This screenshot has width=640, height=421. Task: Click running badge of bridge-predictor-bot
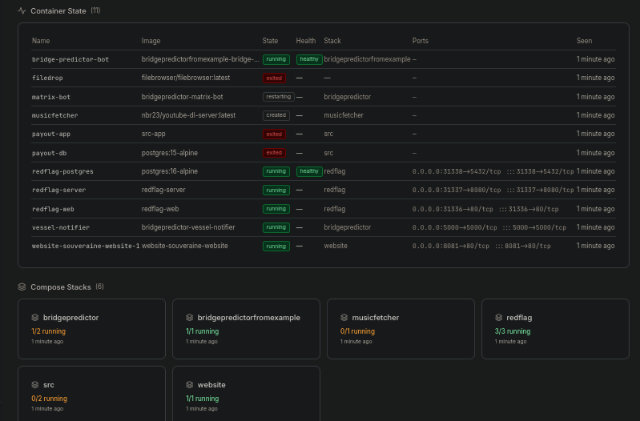coord(276,59)
